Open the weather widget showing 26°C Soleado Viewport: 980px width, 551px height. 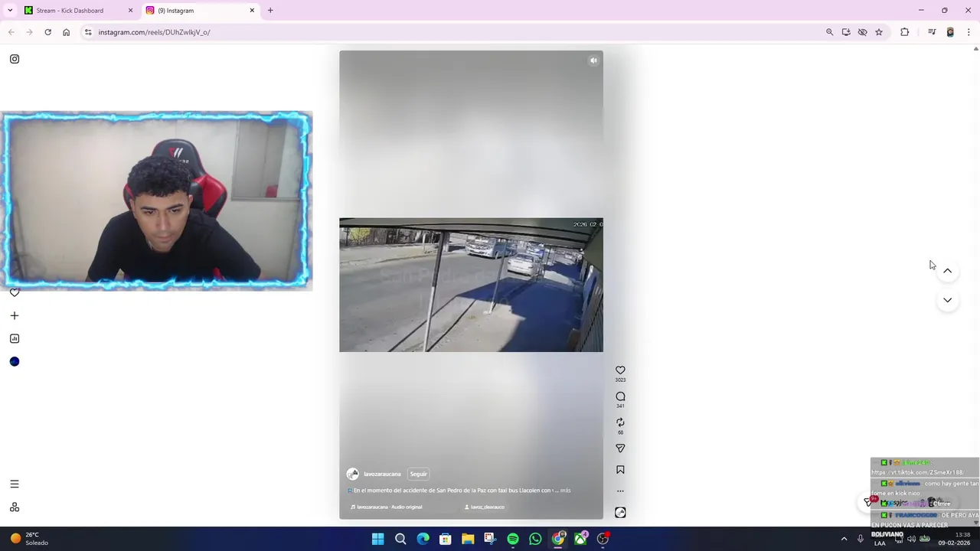(29, 539)
